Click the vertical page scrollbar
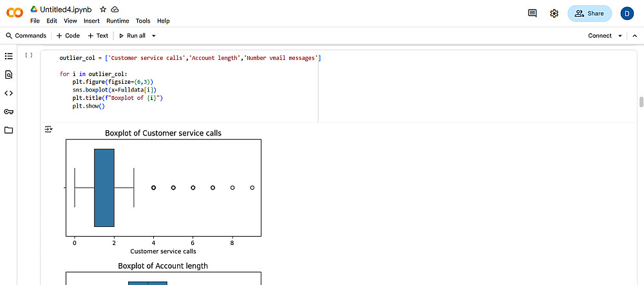644x285 pixels. pos(641,103)
